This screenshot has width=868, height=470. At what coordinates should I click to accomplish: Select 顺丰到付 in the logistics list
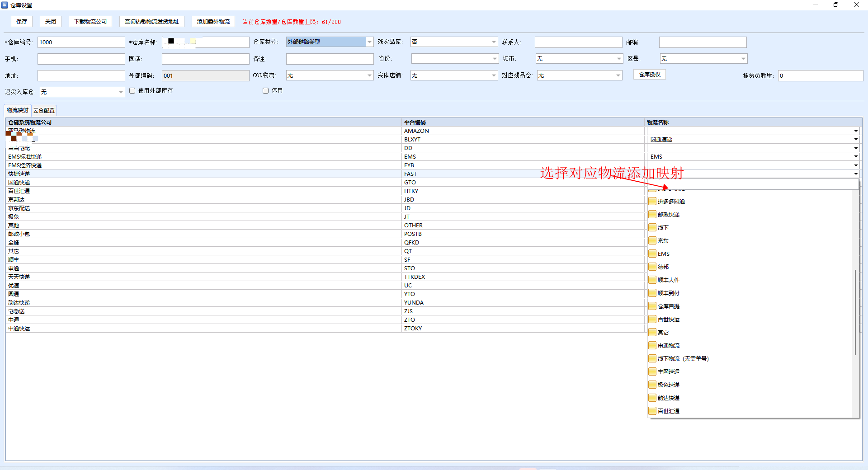(668, 293)
